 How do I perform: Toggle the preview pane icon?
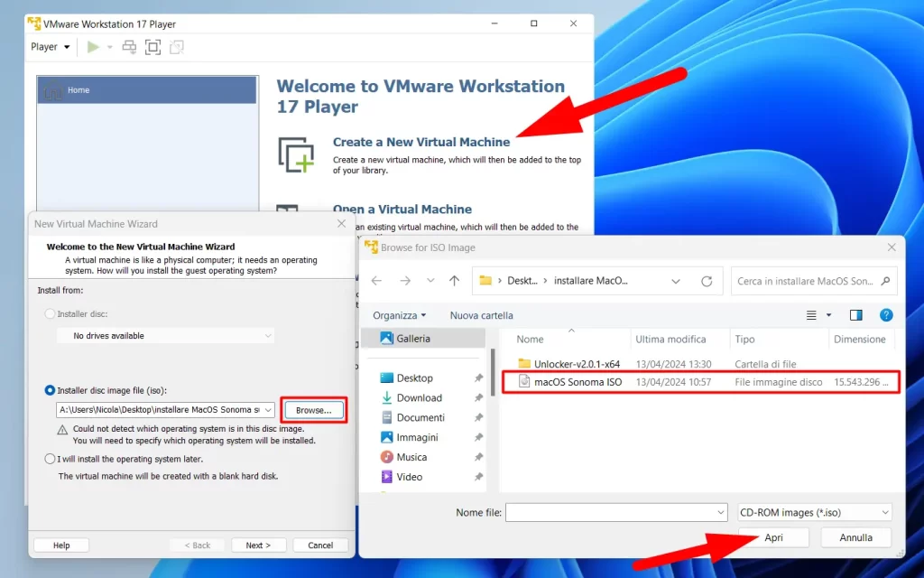pos(856,315)
